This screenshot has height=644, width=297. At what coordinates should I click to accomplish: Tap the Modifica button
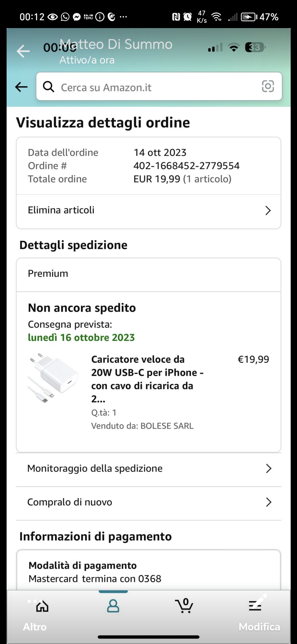point(259,627)
